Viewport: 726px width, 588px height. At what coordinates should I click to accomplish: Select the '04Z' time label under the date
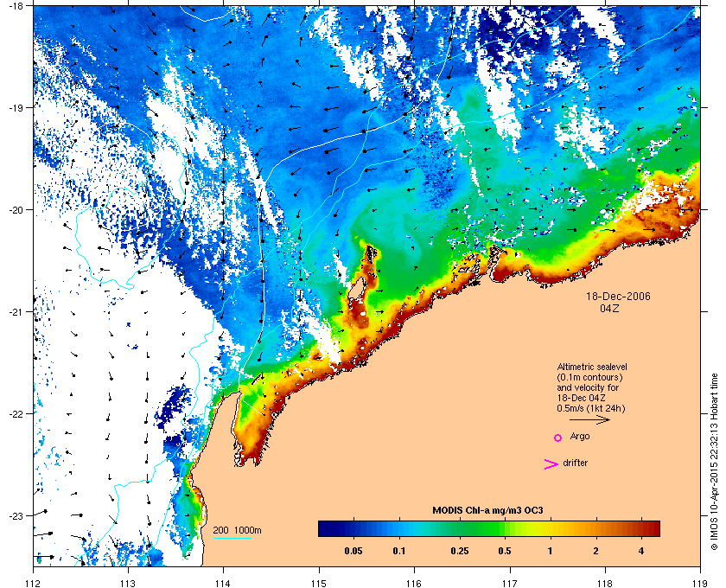pos(609,308)
